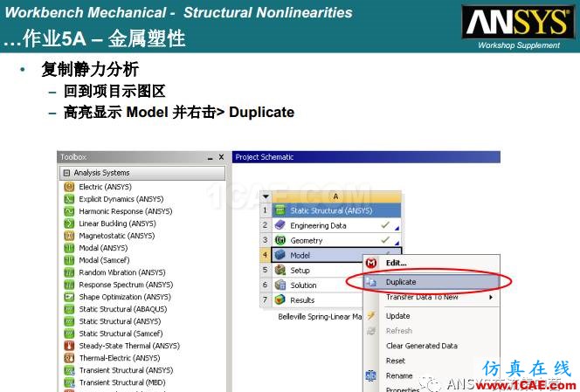The width and height of the screenshot is (580, 392).
Task: Click the Update lightning bolt icon
Action: tap(371, 315)
